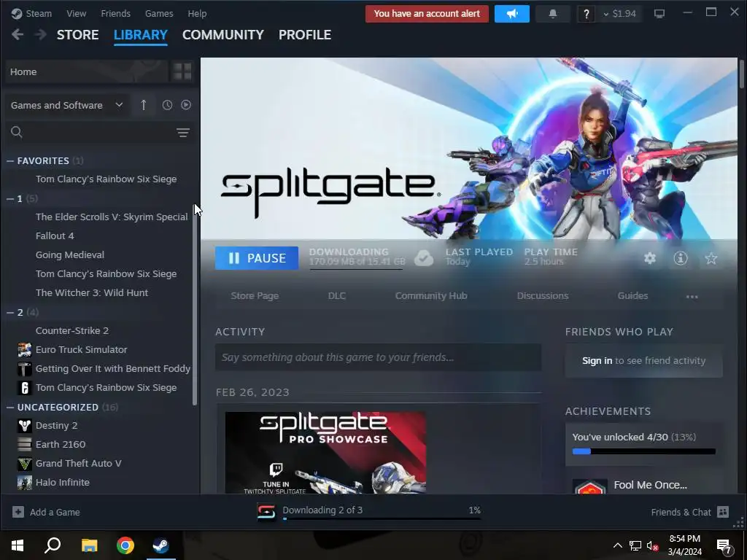This screenshot has height=560, width=747.
Task: Open the announcements megaphone button
Action: click(x=511, y=14)
